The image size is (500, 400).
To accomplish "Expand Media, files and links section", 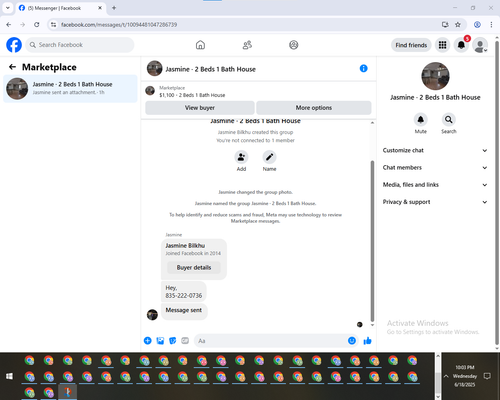I will (x=435, y=185).
